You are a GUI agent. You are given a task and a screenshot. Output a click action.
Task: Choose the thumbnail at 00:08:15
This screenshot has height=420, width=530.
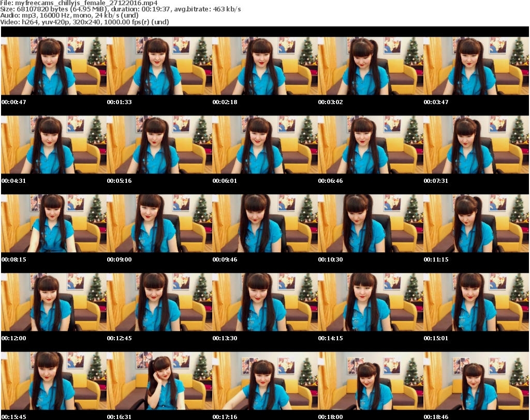54,224
